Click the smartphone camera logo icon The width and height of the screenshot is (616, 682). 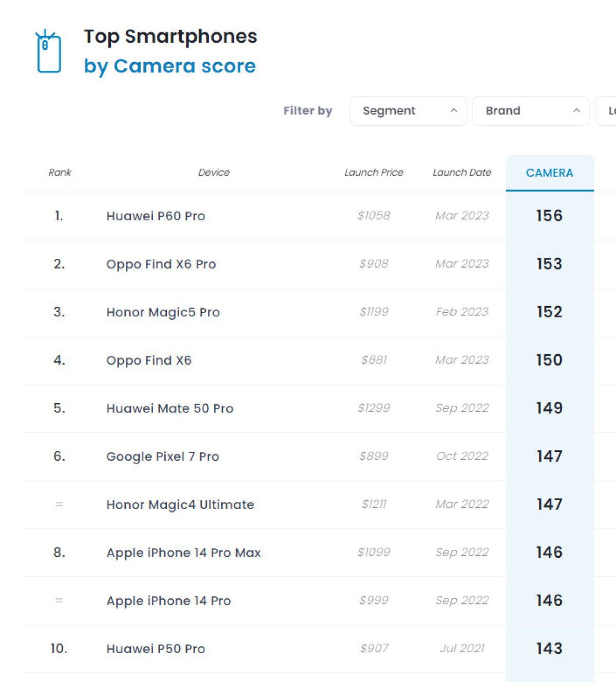48,51
